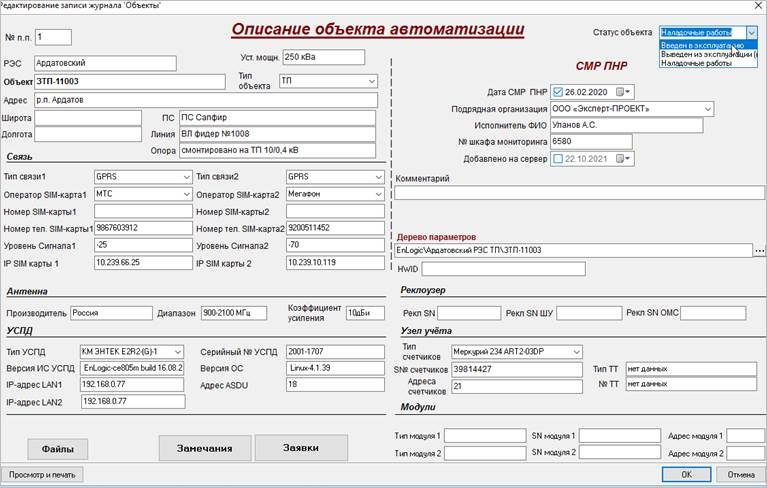Image resolution: width=767 pixels, height=488 pixels.
Task: Open Тип связи2 dropdown
Action: [x=379, y=177]
